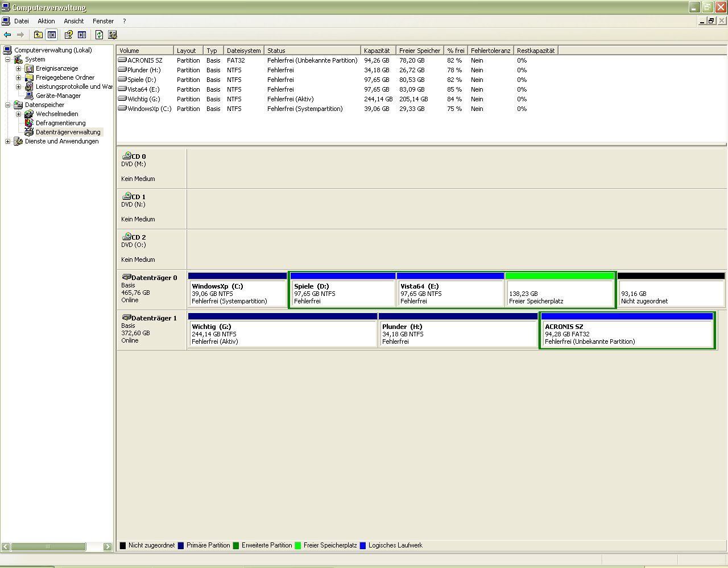Click the Wechselmedien icon
This screenshot has width=728, height=568.
(29, 114)
